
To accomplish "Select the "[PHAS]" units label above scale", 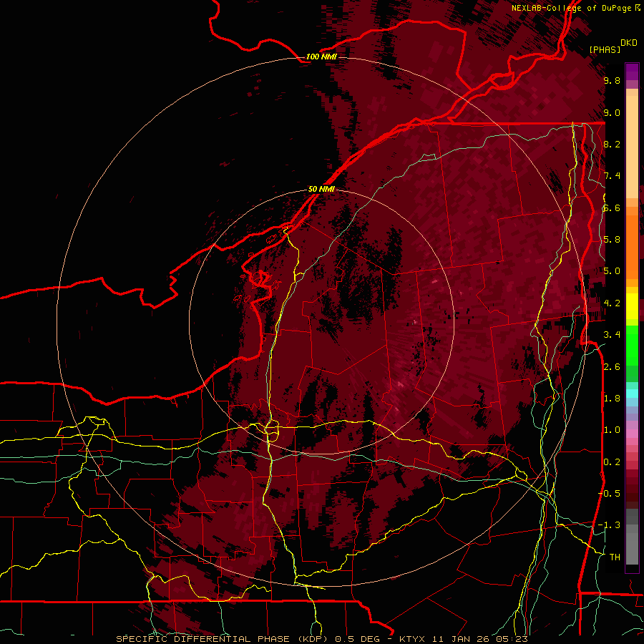I will [x=605, y=49].
